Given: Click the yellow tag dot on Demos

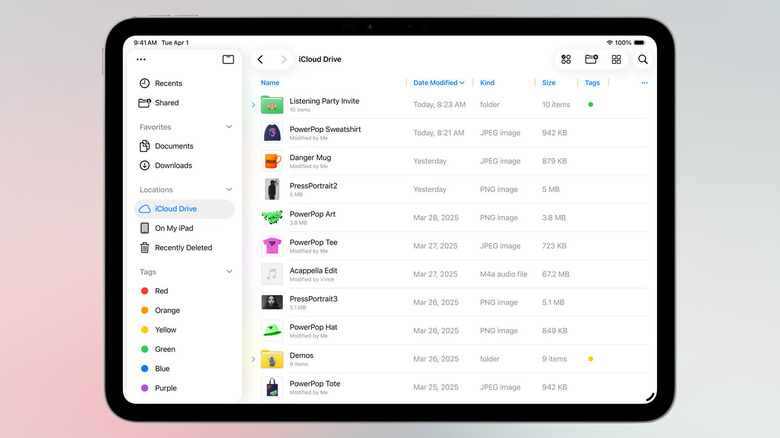Looking at the screenshot, I should point(590,359).
